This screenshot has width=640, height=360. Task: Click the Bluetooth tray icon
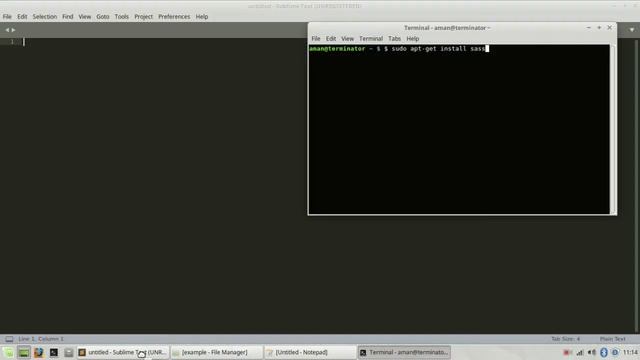click(x=604, y=352)
